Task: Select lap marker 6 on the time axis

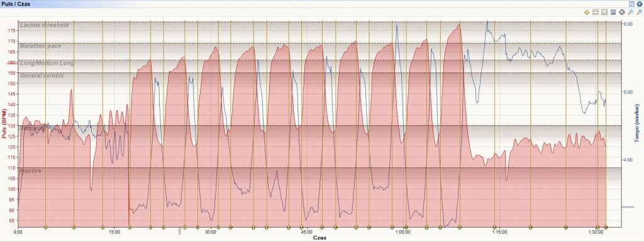Action: [x=164, y=227]
